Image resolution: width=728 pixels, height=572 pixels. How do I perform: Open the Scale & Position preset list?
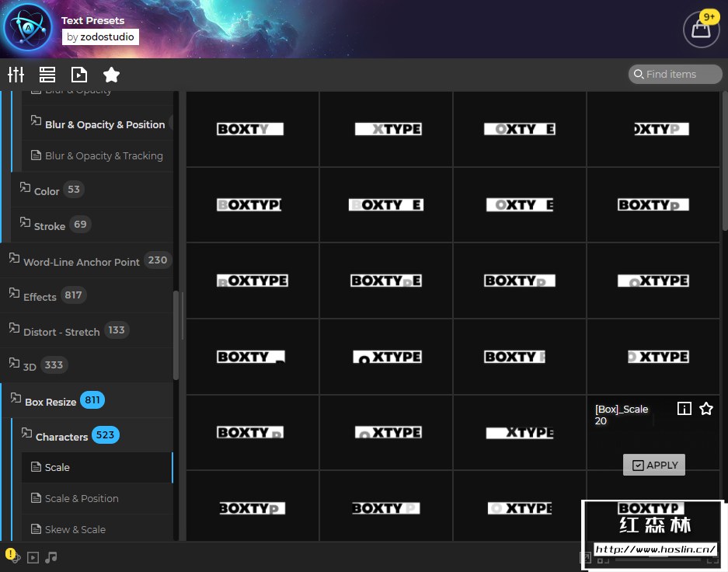click(97, 499)
